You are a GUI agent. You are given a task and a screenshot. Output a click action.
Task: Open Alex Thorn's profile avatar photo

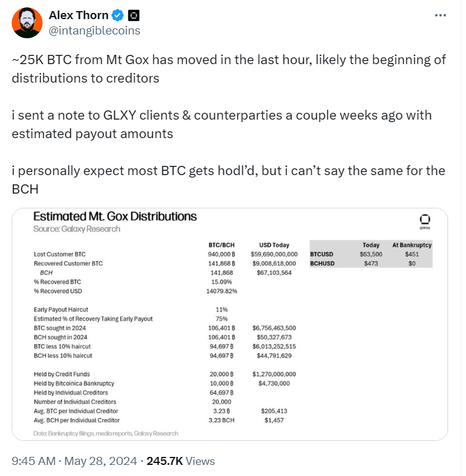coord(27,23)
